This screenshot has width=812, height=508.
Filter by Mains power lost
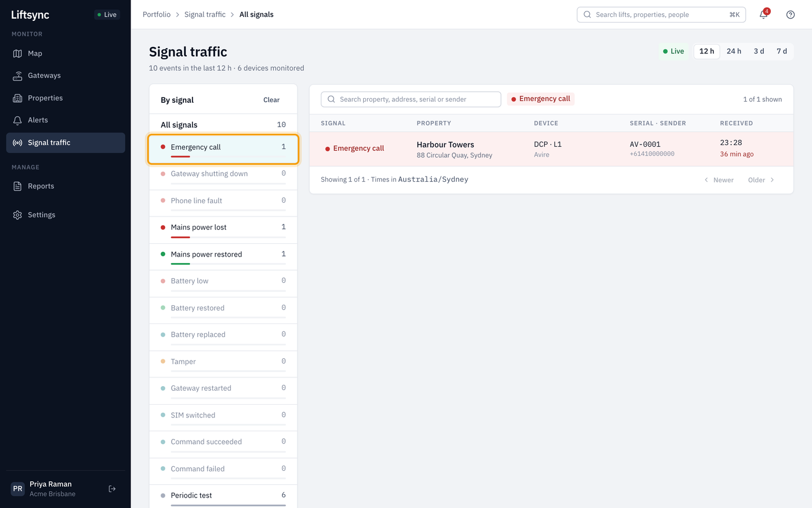(x=223, y=230)
